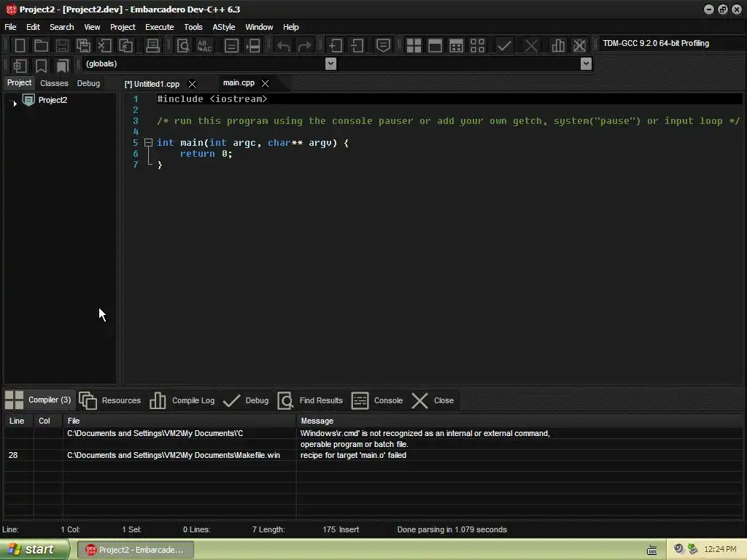Close the main.cpp tab
The height and width of the screenshot is (560, 747).
tap(266, 83)
